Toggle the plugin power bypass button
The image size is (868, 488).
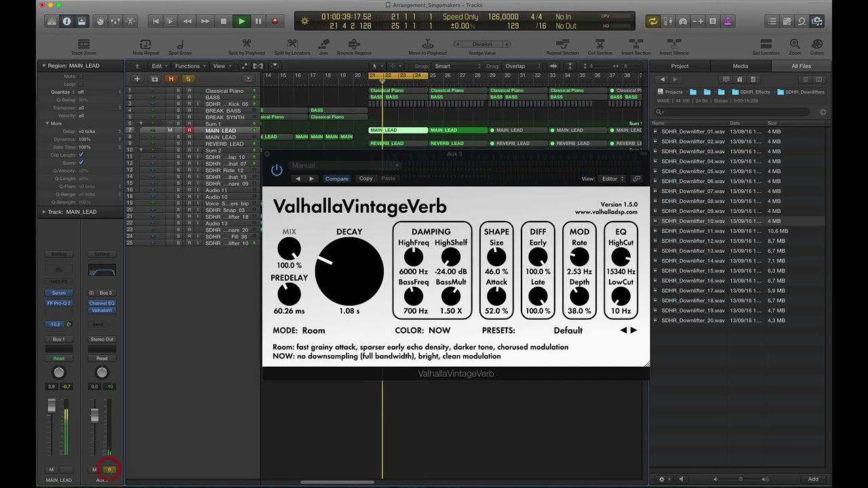tap(277, 171)
